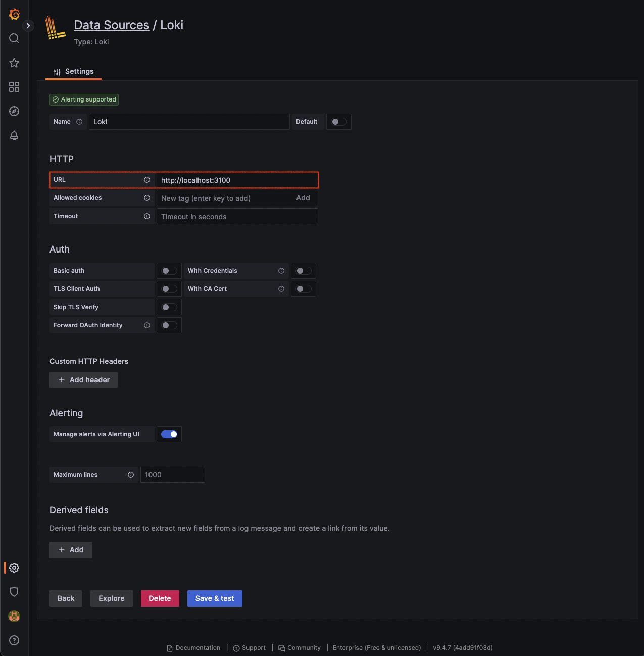Click the Maximum lines info icon
This screenshot has height=656, width=644.
click(x=131, y=475)
